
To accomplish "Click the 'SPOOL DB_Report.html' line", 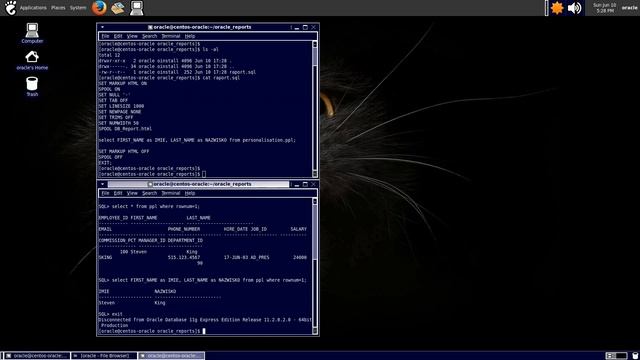I will [x=125, y=129].
